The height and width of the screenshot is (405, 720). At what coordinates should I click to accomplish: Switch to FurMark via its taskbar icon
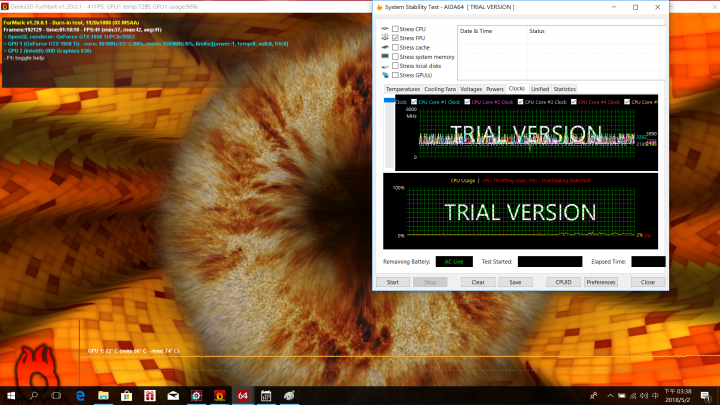(x=219, y=395)
